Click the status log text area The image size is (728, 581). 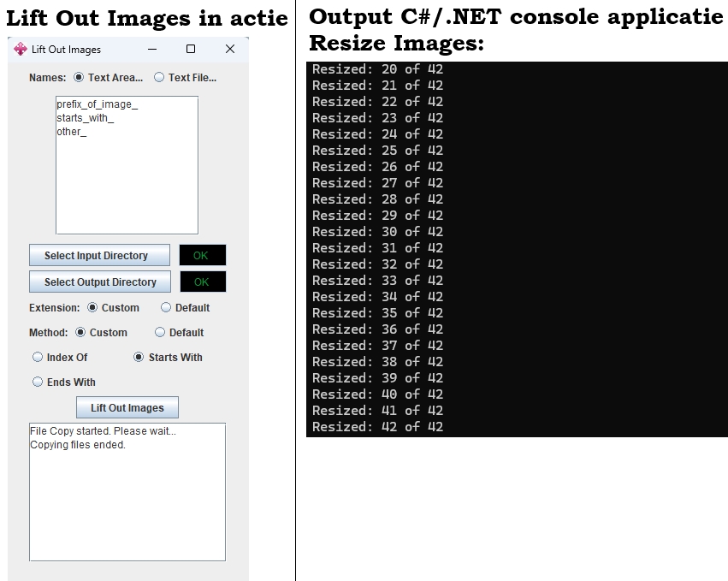tap(127, 492)
